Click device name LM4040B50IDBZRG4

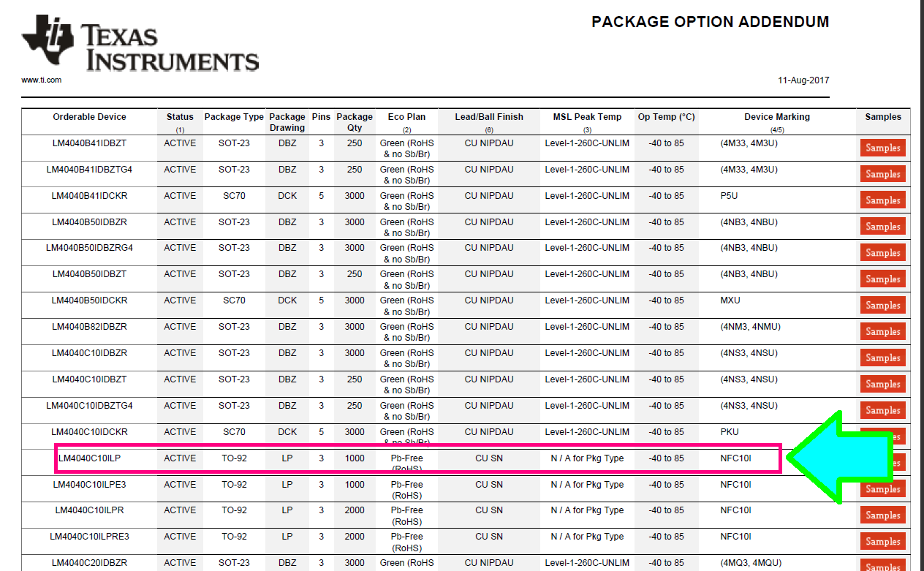click(x=89, y=248)
